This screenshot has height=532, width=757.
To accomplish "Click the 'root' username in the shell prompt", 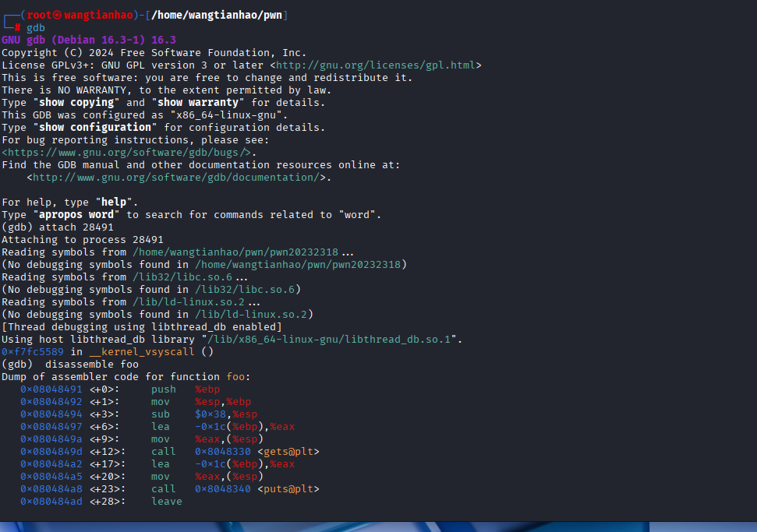I will coord(39,15).
